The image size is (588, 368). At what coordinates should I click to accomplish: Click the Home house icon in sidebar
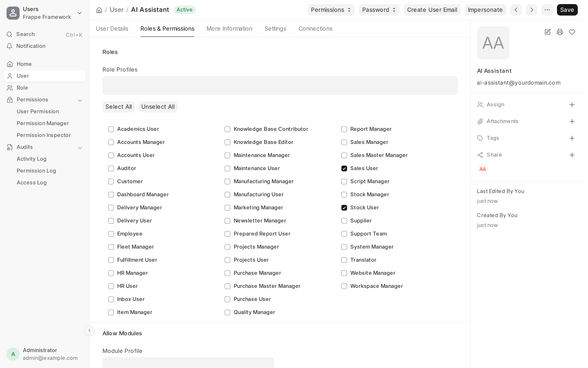click(10, 64)
